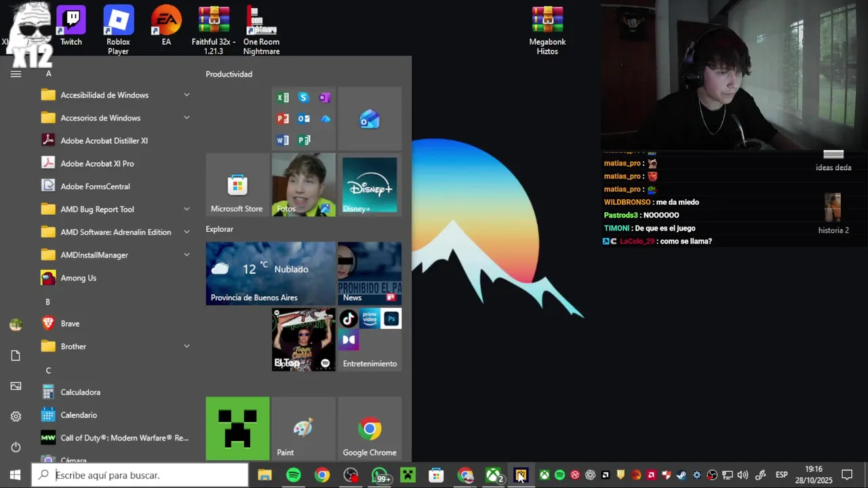
Task: Click the Windows Start button
Action: point(16,475)
